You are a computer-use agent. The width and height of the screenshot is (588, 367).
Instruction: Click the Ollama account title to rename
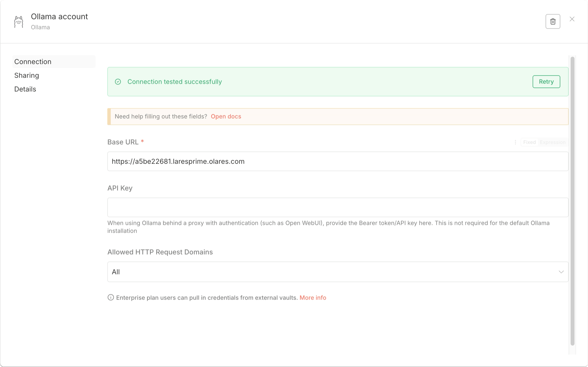point(59,17)
